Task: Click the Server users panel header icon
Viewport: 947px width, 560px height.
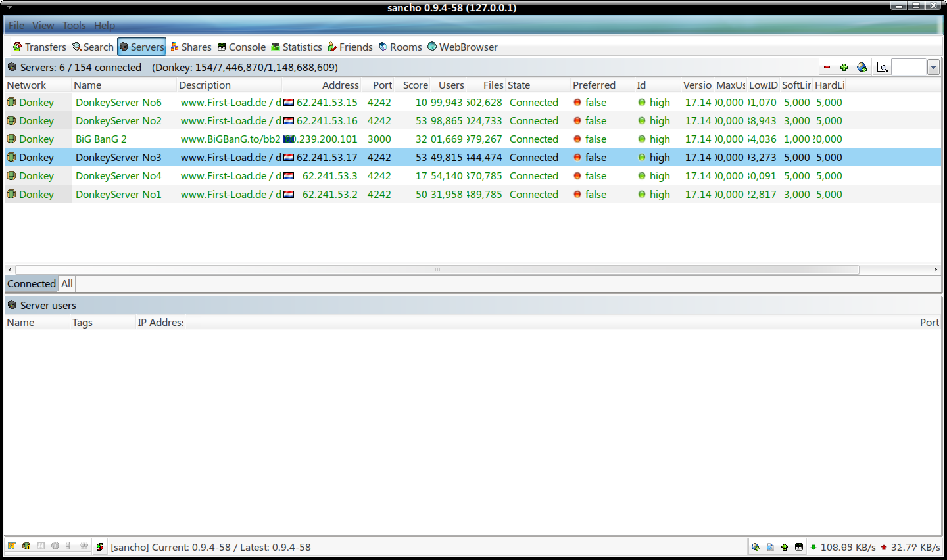Action: pyautogui.click(x=12, y=305)
